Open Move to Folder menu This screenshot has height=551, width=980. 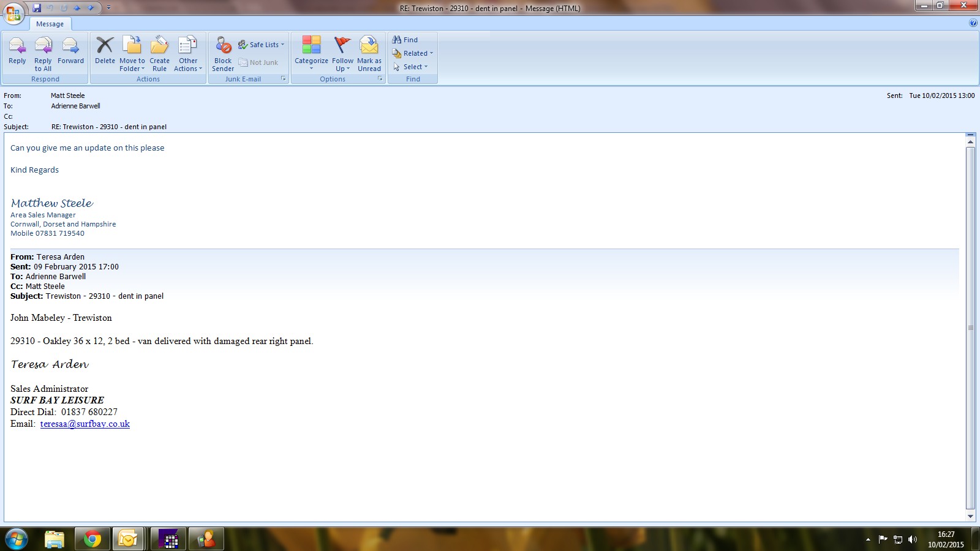click(x=132, y=54)
